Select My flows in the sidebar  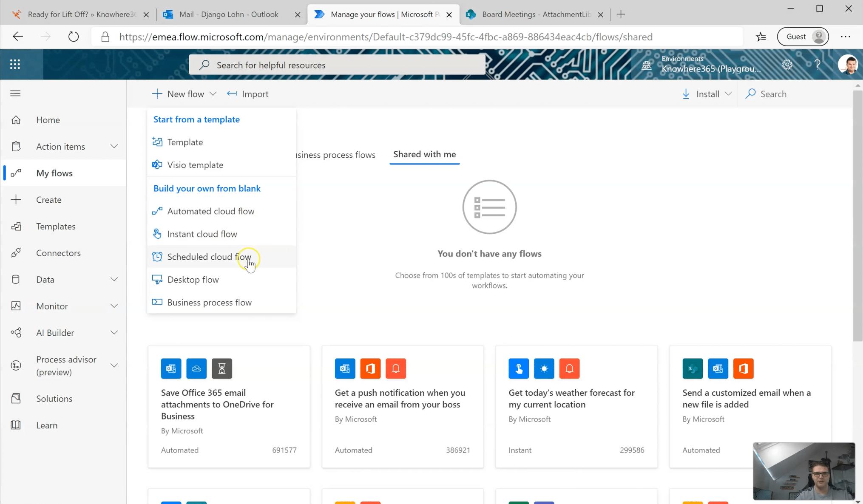tap(64, 173)
